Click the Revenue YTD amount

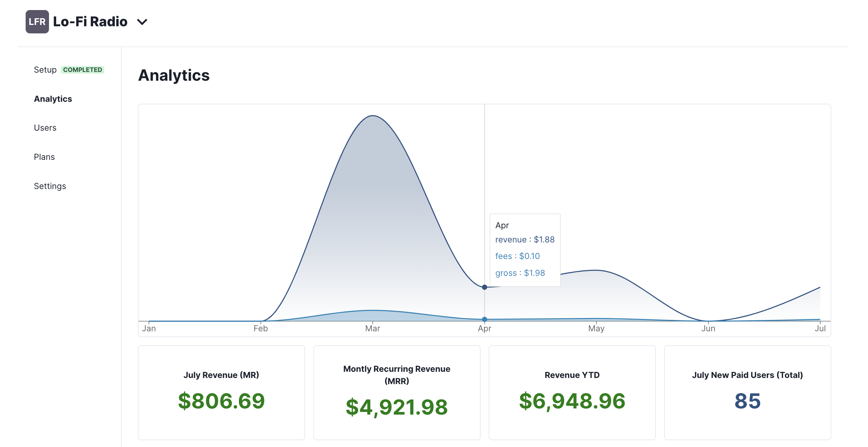pos(572,401)
